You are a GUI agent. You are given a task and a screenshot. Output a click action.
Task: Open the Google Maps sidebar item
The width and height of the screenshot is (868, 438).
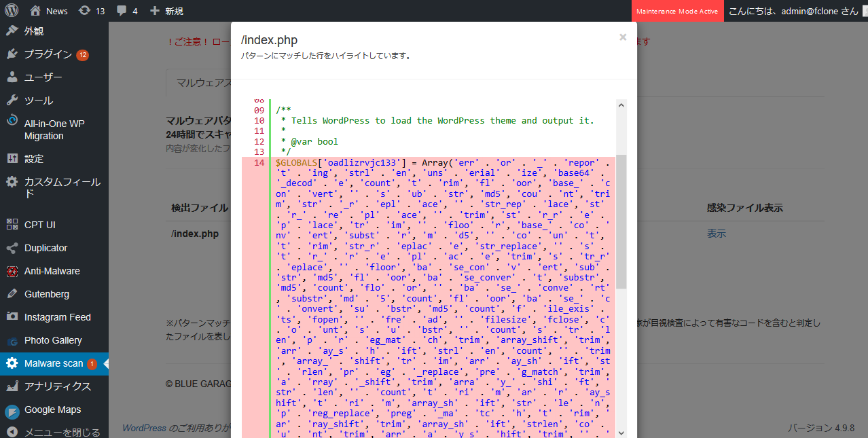coord(52,409)
